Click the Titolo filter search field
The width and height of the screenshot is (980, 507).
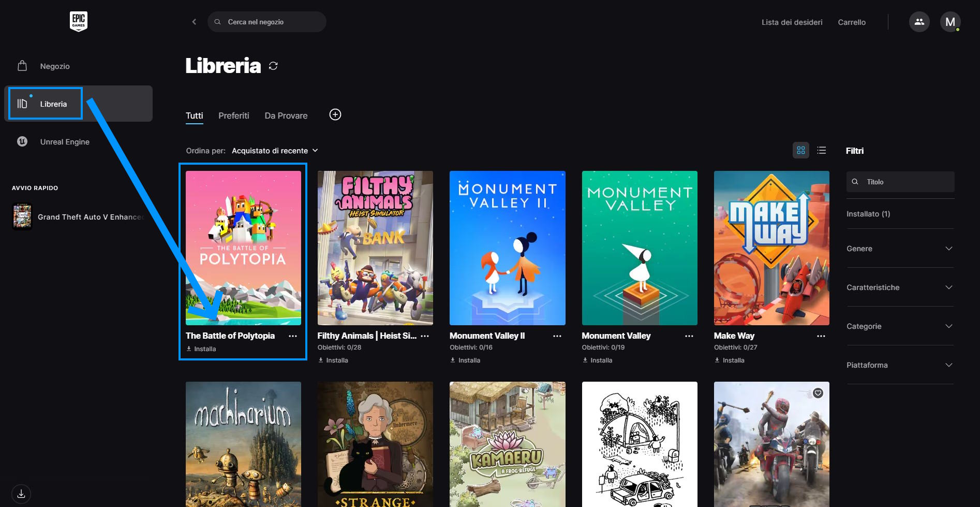(x=900, y=182)
